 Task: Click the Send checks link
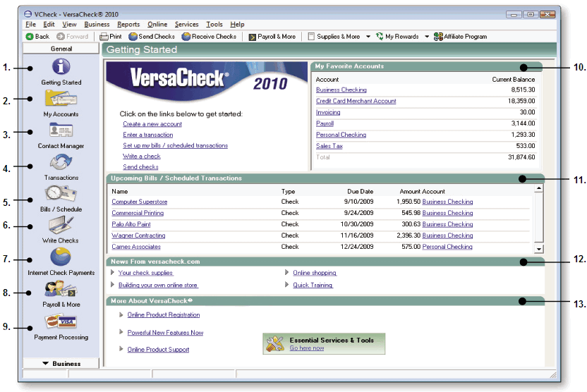point(140,167)
